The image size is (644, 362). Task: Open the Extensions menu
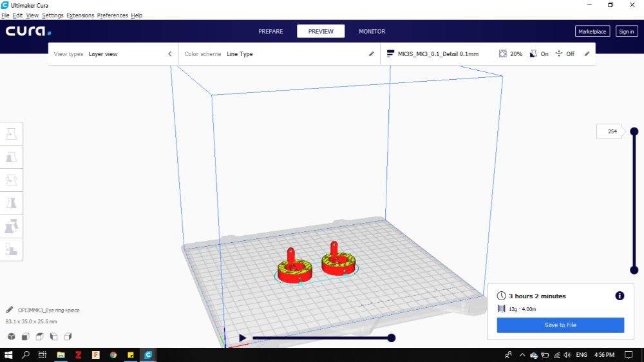tap(80, 15)
